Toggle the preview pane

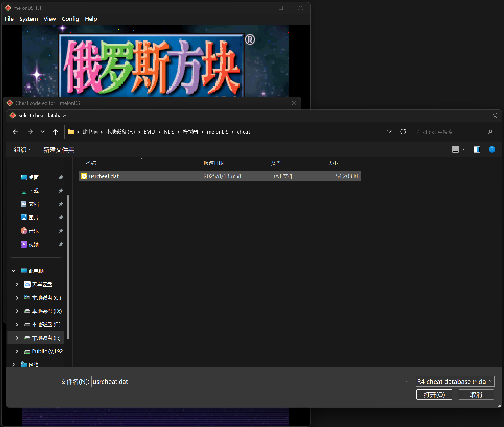477,149
